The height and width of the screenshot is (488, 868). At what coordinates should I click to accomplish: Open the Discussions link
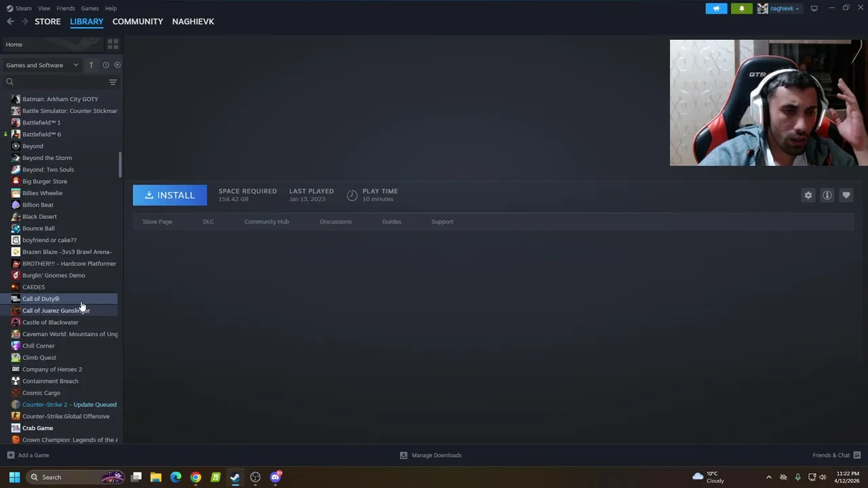336,222
